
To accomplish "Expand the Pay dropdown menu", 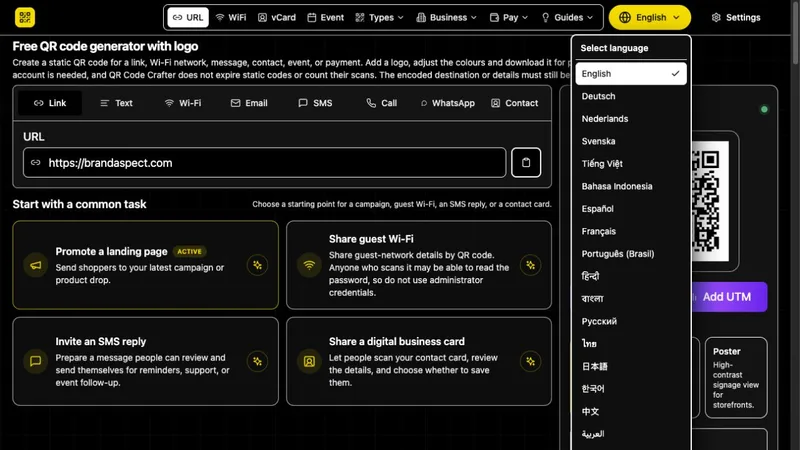I will click(509, 17).
